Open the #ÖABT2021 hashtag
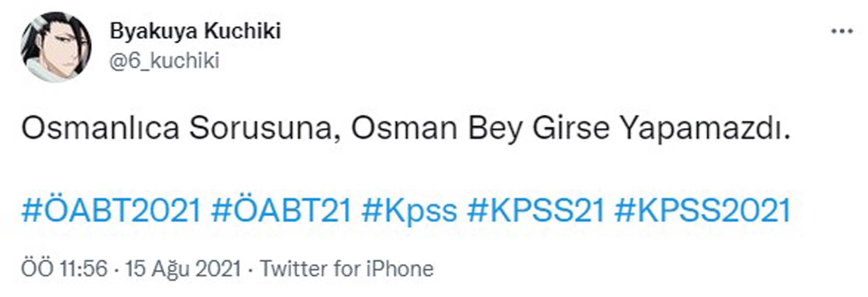This screenshot has height=297, width=868. (x=111, y=209)
